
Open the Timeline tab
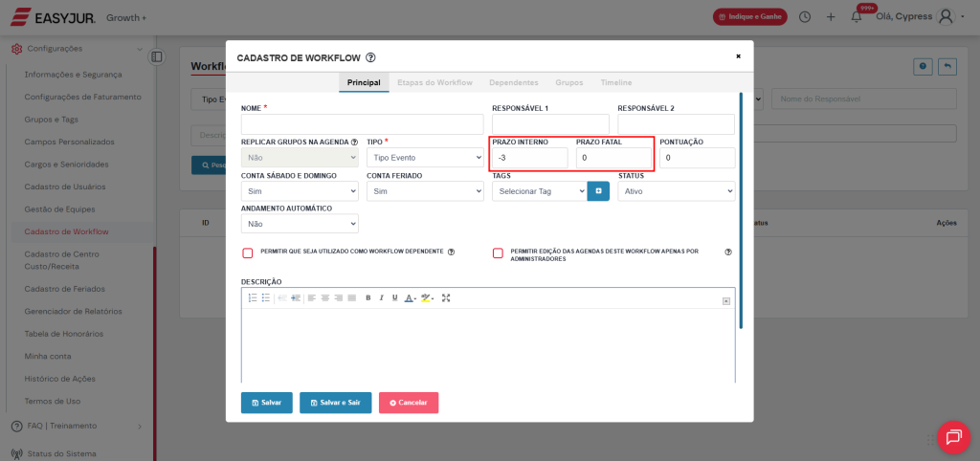(x=615, y=83)
